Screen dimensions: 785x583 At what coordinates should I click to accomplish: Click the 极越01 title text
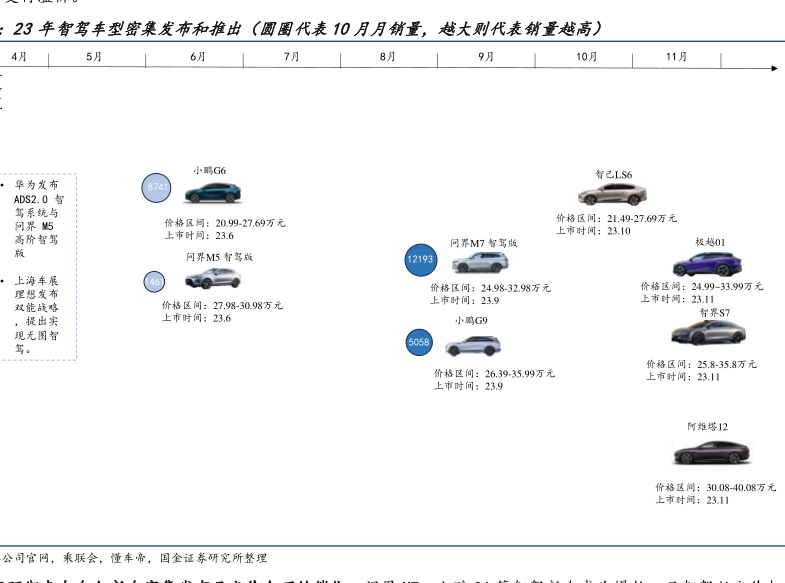pos(710,242)
